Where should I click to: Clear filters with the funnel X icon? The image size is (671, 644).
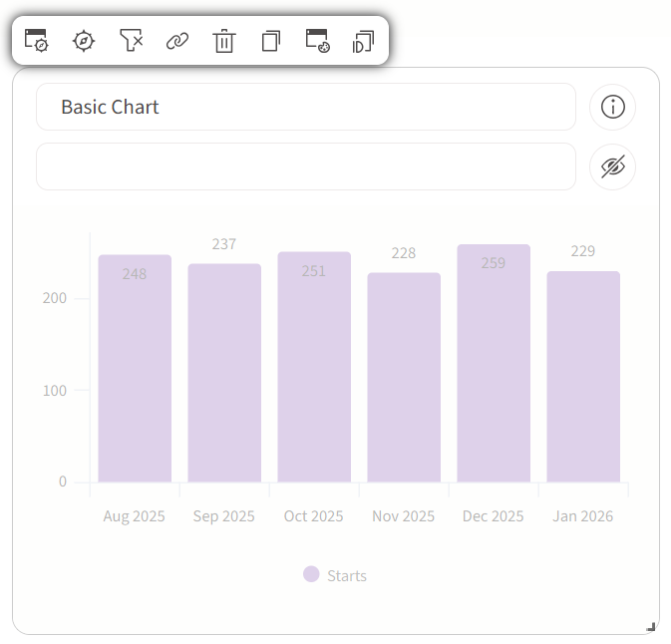click(131, 40)
